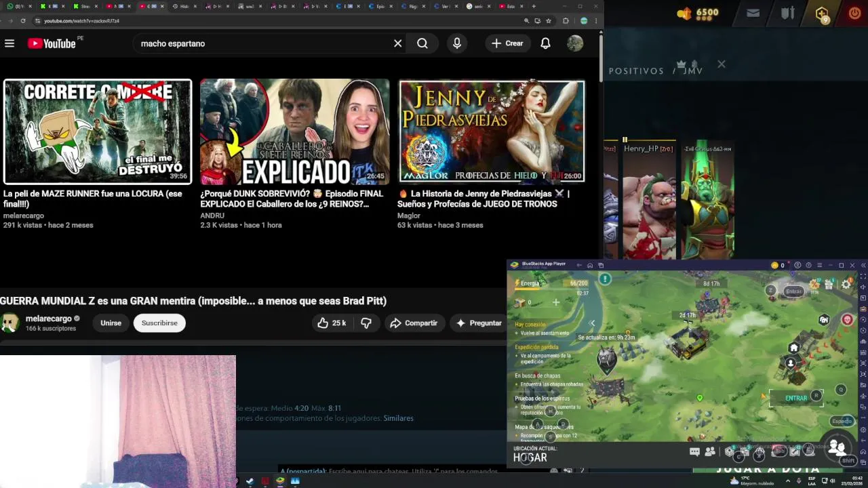Viewport: 868px width, 488px height.
Task: Collapse quest panel with double chevron
Action: click(x=592, y=323)
